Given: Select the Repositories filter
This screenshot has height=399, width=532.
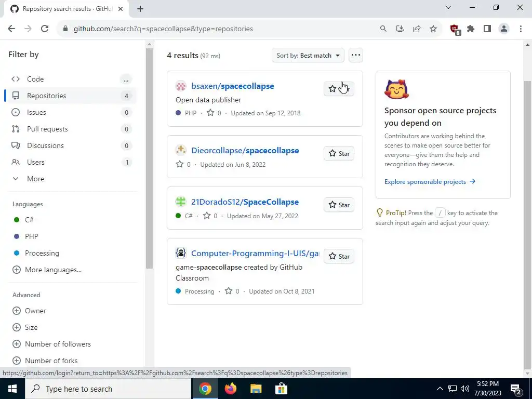Looking at the screenshot, I should [x=71, y=96].
